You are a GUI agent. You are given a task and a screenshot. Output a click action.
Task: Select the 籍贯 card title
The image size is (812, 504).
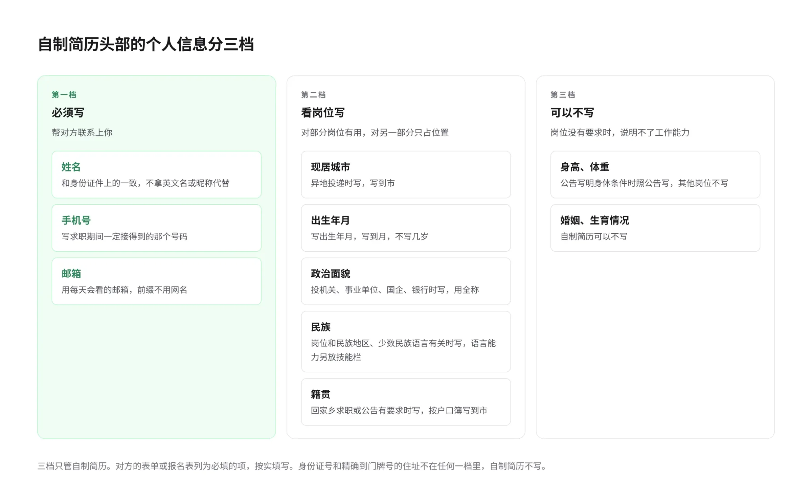(x=321, y=394)
